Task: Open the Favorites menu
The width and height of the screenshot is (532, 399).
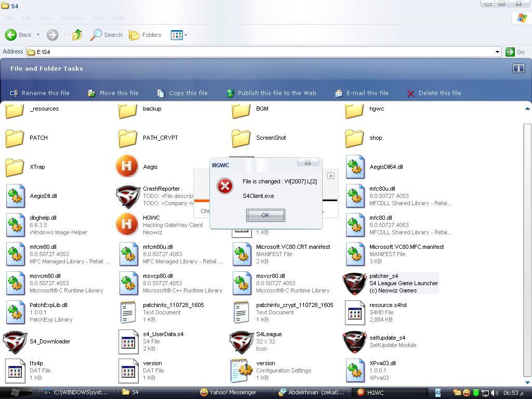Action: click(x=72, y=18)
